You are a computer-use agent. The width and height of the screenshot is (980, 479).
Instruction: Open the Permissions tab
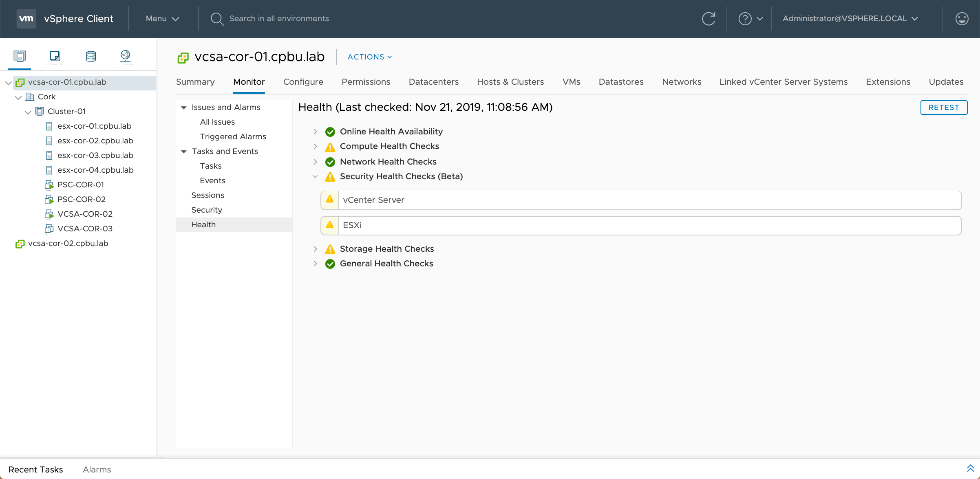pyautogui.click(x=366, y=82)
